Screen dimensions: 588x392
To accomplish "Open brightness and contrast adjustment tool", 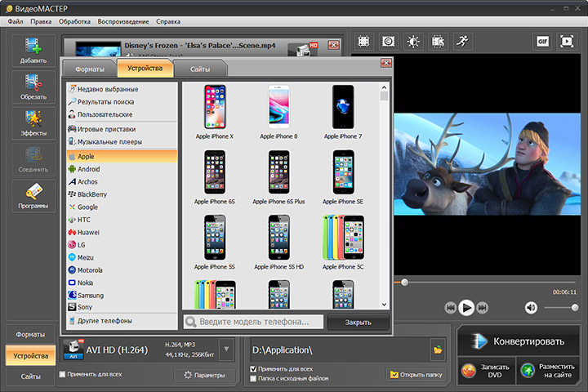I will pyautogui.click(x=414, y=41).
